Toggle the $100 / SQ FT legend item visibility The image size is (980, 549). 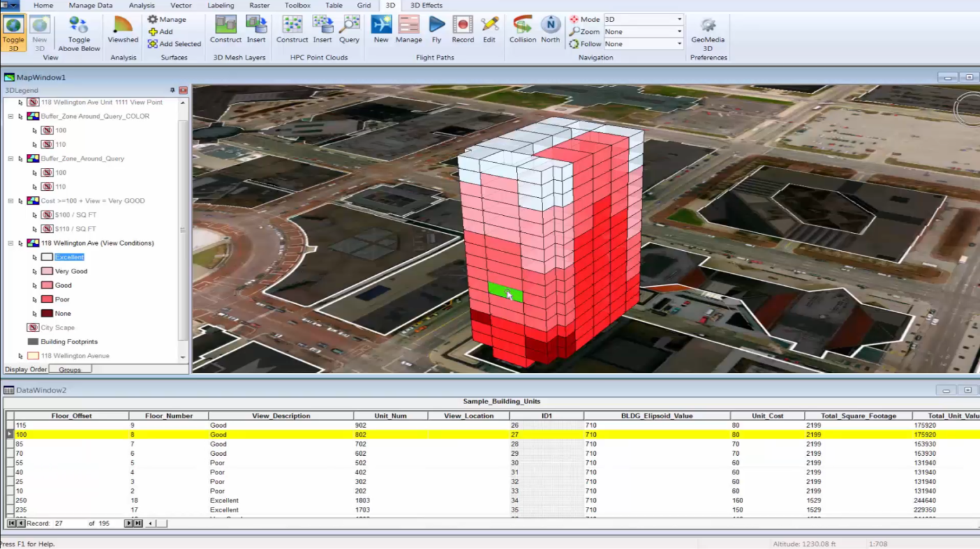(x=46, y=214)
